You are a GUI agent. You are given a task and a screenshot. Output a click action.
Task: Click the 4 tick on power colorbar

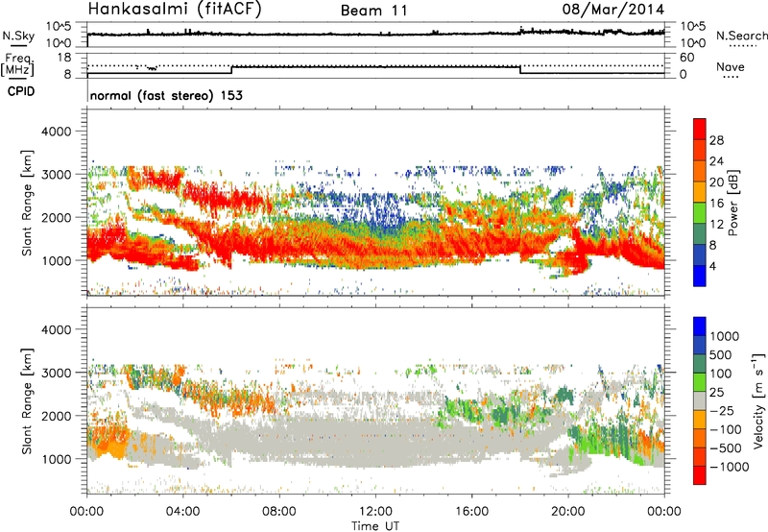[x=712, y=266]
